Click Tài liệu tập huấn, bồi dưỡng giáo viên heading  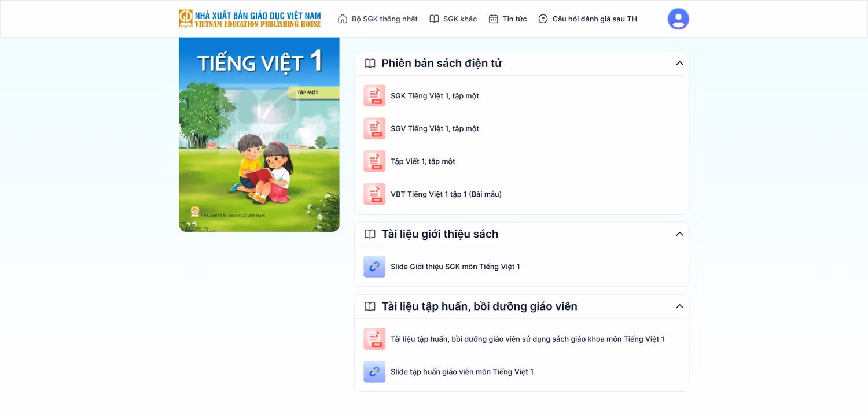[x=479, y=306]
